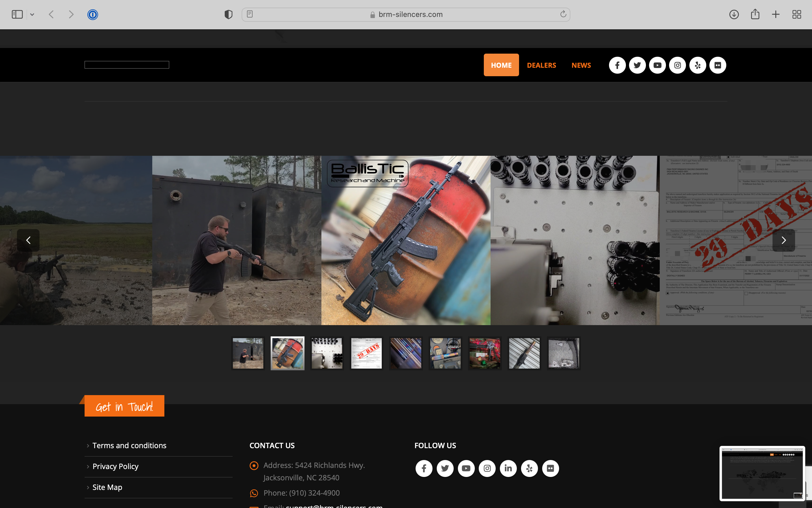Image resolution: width=812 pixels, height=508 pixels.
Task: Open Facebook under Follow Us
Action: point(424,468)
